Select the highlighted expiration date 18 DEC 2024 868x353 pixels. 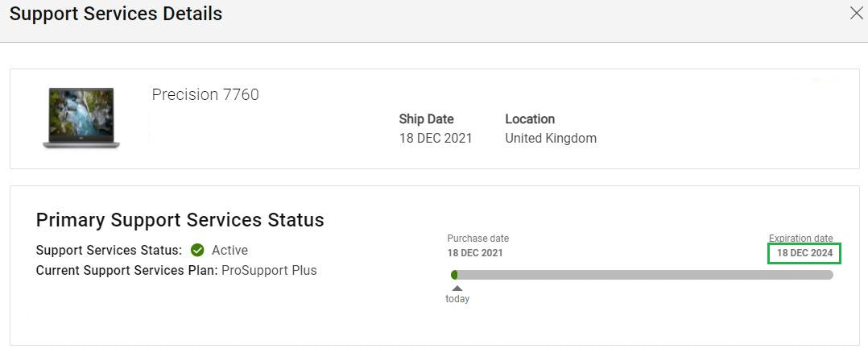point(804,253)
